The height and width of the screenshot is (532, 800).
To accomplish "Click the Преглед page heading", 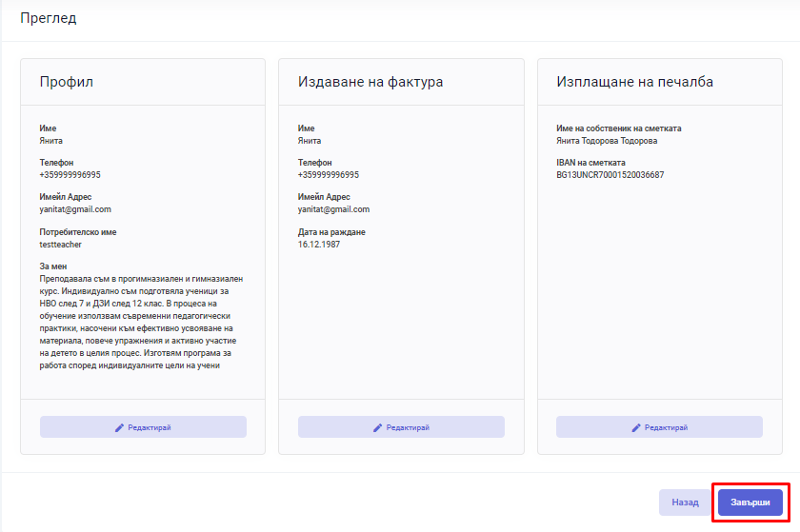I will tap(49, 18).
